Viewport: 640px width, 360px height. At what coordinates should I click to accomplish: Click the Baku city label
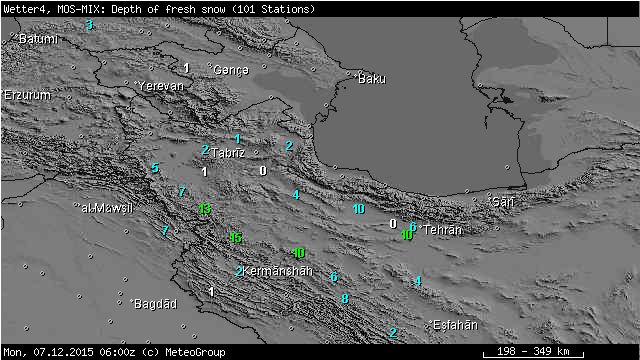(372, 79)
